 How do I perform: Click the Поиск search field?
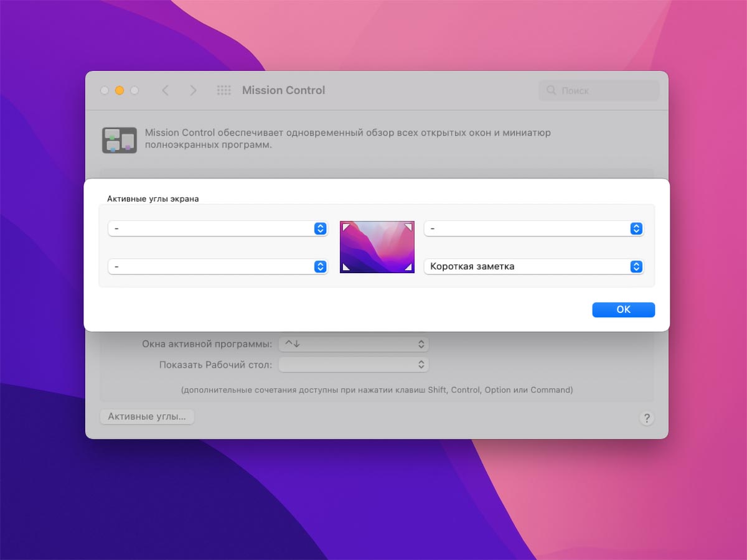pyautogui.click(x=599, y=90)
